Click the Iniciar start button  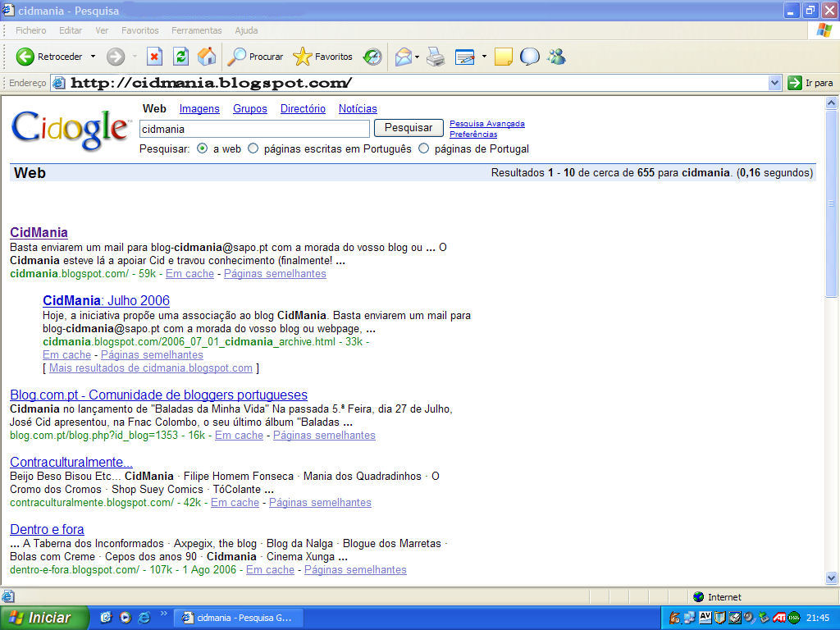pyautogui.click(x=44, y=618)
